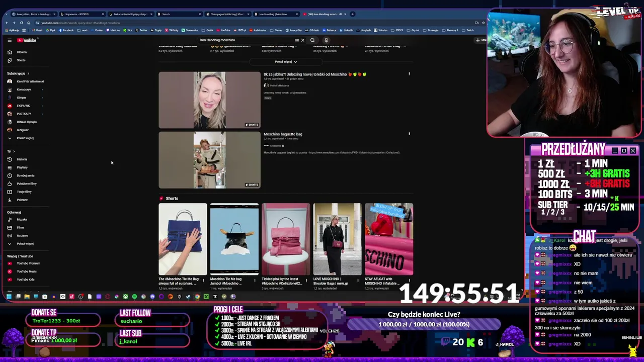Screen dimensions: 644x362
Task: Clear the search box with X
Action: coord(302,40)
